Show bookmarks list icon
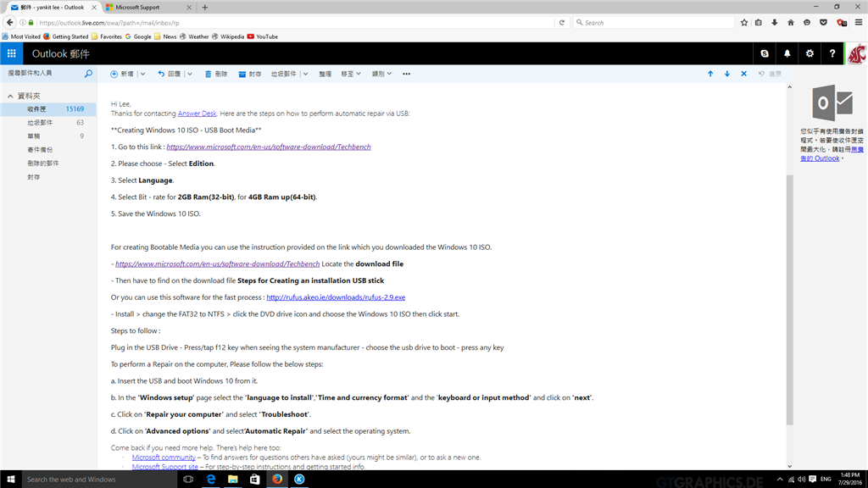The width and height of the screenshot is (868, 488). 759,23
